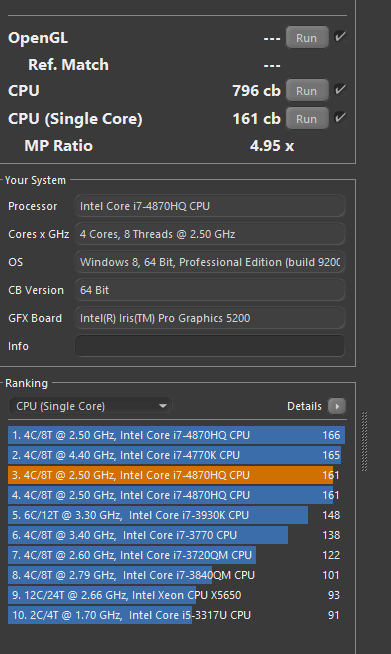The height and width of the screenshot is (654, 391).
Task: Click the Cores x GHz field
Action: [x=210, y=234]
